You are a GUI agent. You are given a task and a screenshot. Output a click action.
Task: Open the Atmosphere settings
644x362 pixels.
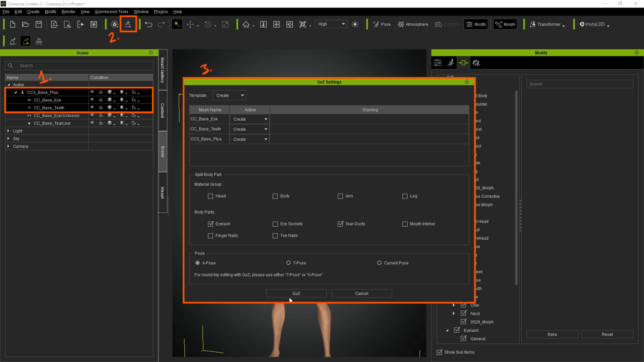[413, 24]
